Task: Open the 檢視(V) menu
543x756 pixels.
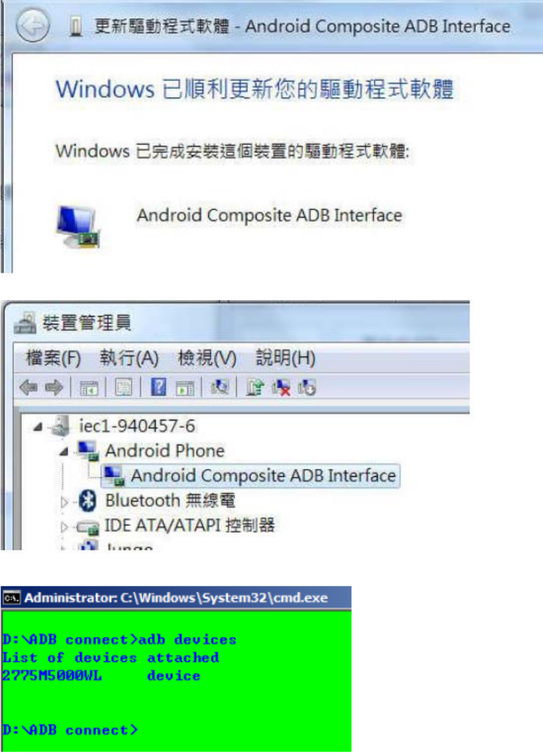Action: pos(206,358)
